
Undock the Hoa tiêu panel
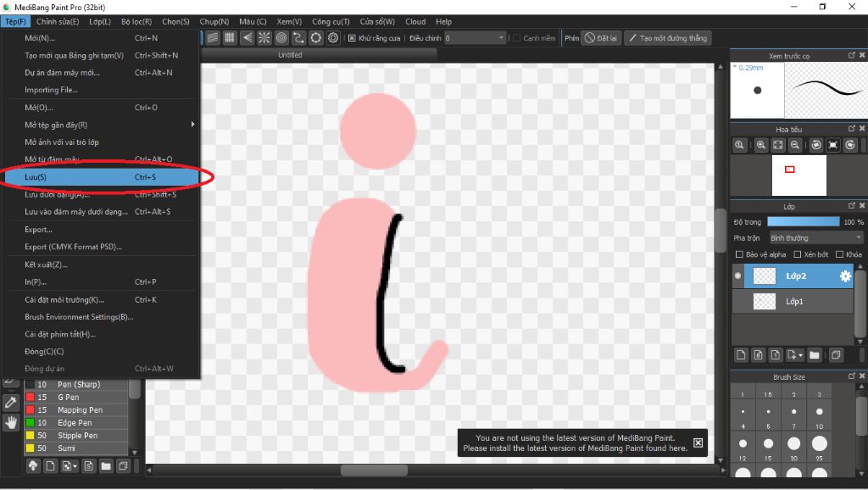tap(851, 129)
